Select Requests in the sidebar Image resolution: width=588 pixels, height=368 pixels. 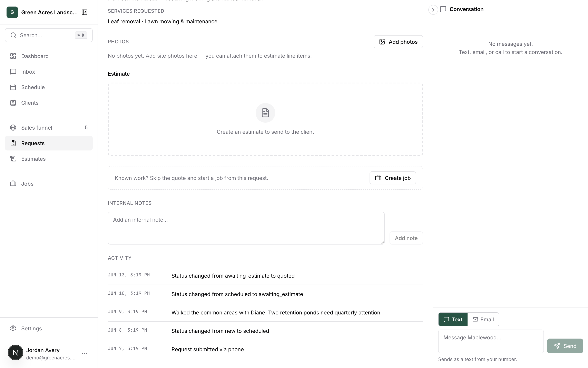pyautogui.click(x=49, y=143)
